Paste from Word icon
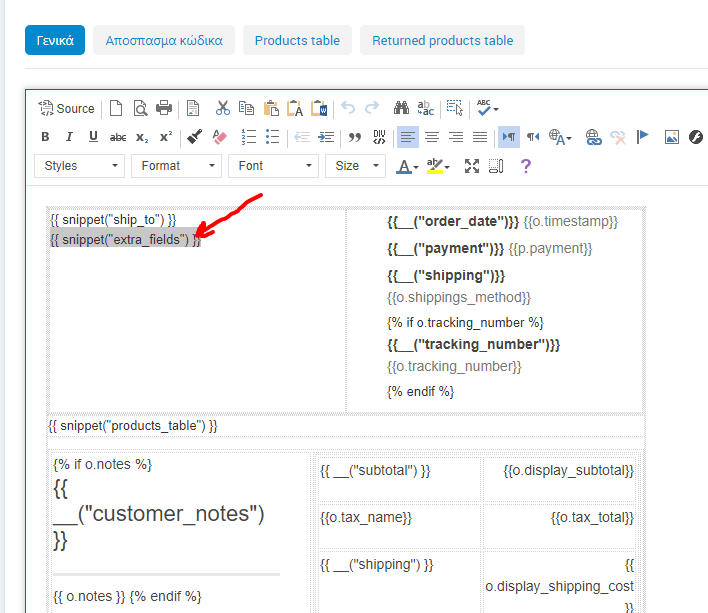The height and width of the screenshot is (613, 708). tap(319, 109)
